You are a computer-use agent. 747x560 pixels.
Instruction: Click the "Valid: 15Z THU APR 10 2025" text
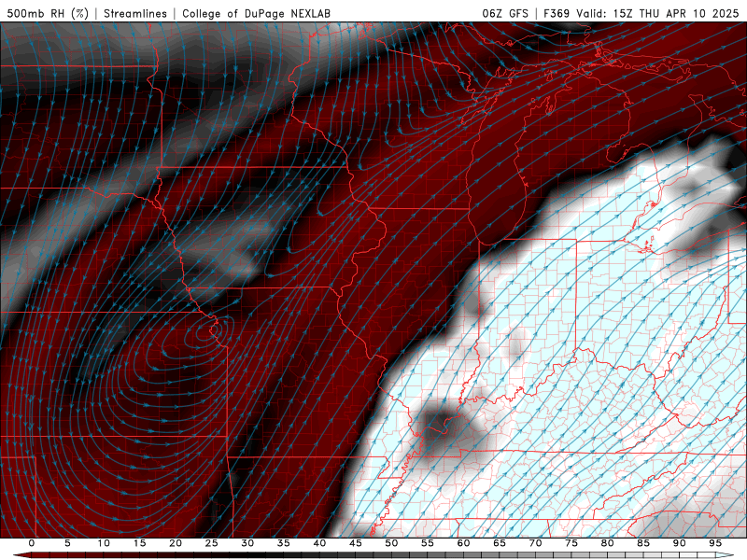[657, 13]
